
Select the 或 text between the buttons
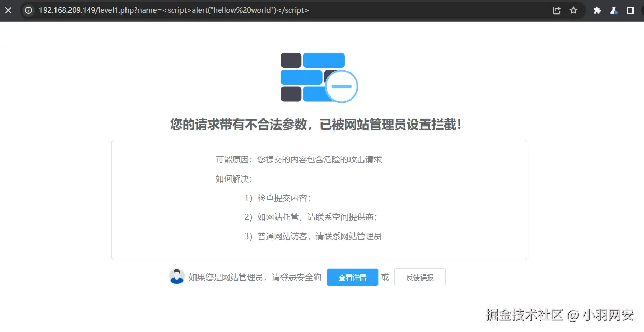(x=385, y=278)
